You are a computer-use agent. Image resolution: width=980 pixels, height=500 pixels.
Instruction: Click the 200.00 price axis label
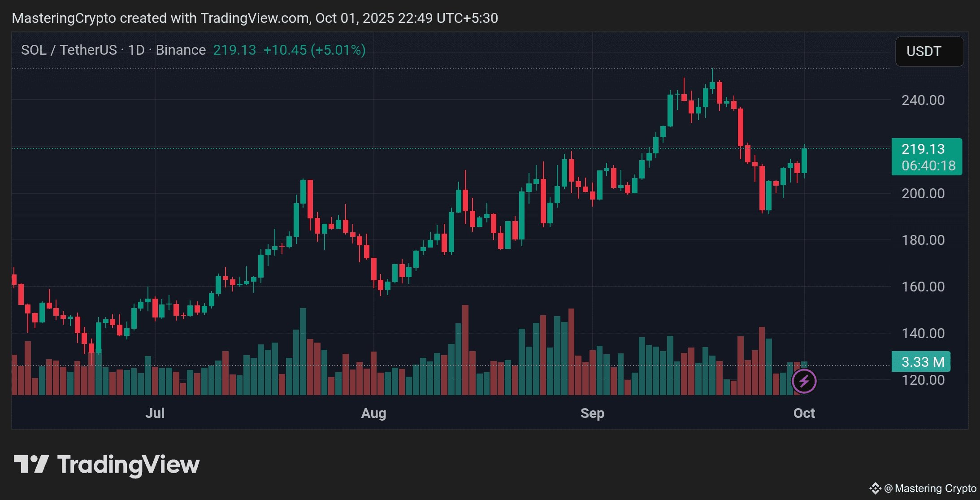pos(923,193)
